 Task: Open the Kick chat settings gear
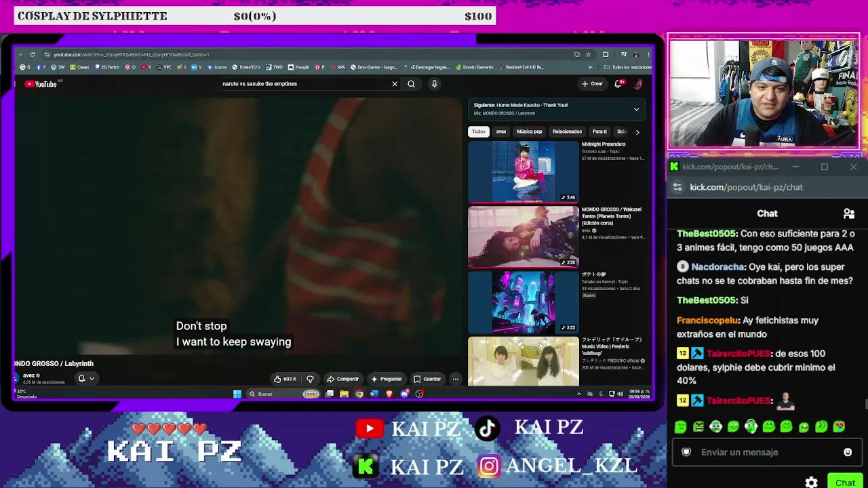point(811,483)
